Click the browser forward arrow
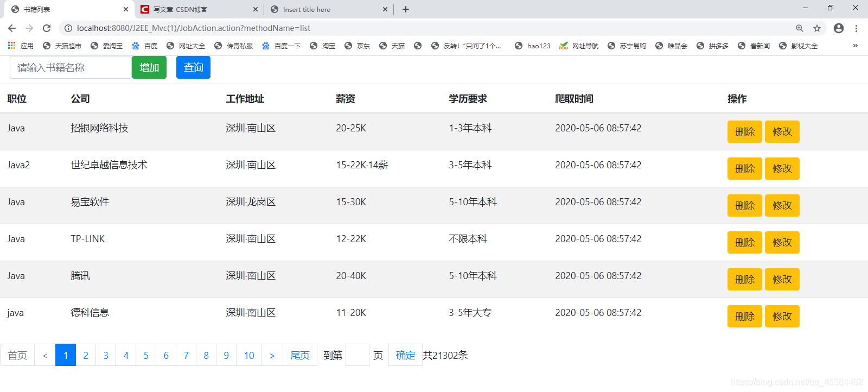868x392 pixels. [29, 28]
